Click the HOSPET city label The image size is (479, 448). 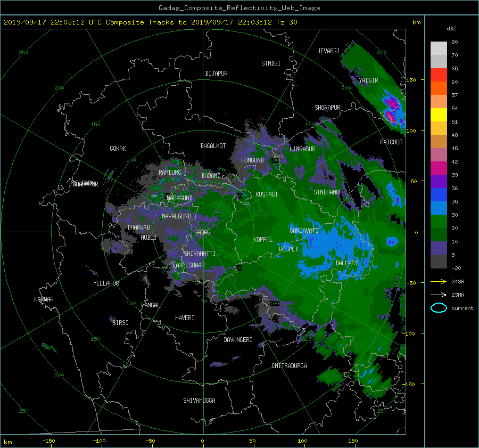[288, 249]
